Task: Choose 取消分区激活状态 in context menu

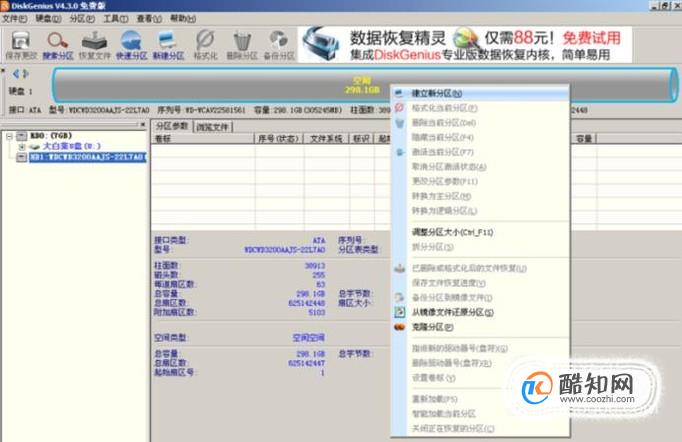Action: tap(480, 167)
